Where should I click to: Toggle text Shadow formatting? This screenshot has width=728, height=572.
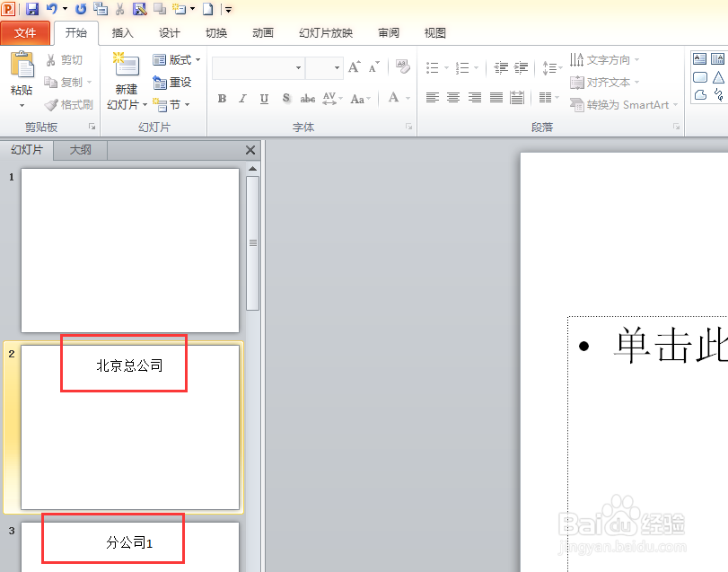pos(286,99)
